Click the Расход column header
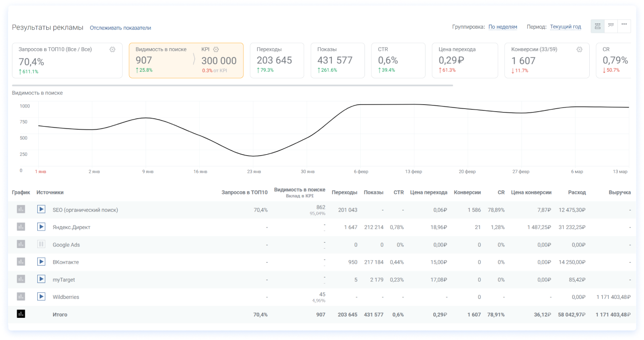Image resolution: width=644 pixels, height=340 pixels. point(577,192)
